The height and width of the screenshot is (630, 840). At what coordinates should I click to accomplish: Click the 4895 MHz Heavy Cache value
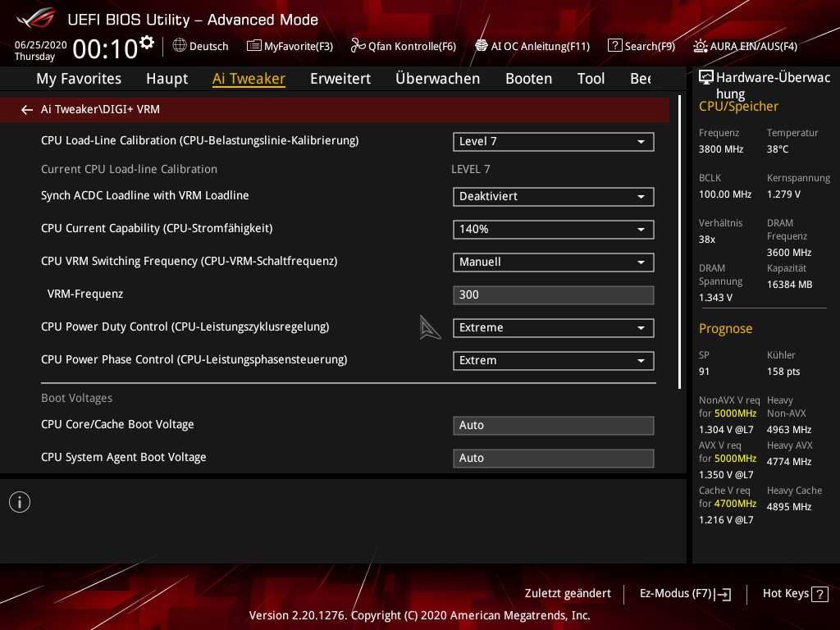788,507
